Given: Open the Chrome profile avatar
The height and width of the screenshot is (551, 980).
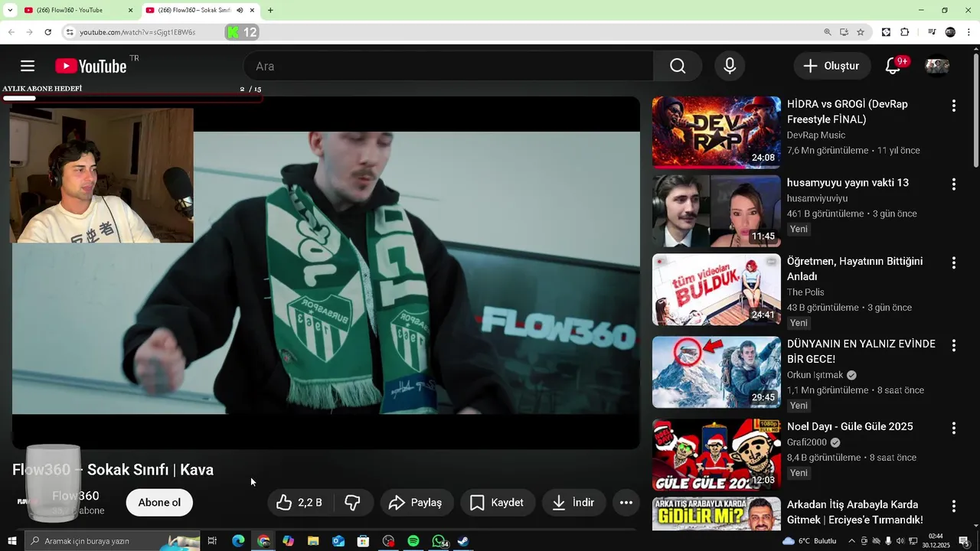Looking at the screenshot, I should click(950, 32).
